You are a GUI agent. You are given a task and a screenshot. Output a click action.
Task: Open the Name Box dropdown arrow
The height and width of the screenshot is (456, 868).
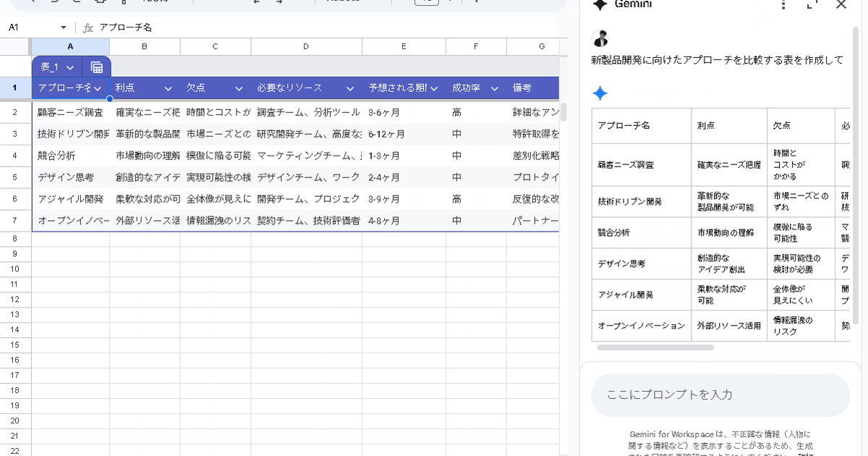tap(64, 28)
